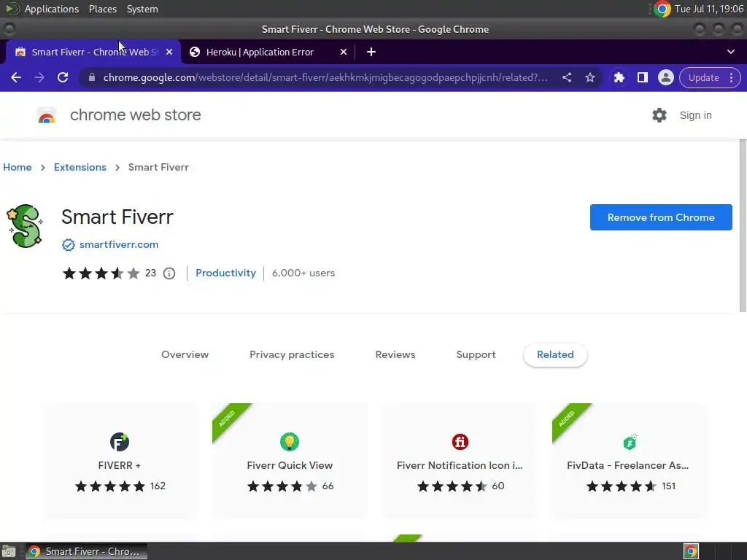
Task: Click the Chrome Web Store rainbow logo
Action: coord(47,115)
